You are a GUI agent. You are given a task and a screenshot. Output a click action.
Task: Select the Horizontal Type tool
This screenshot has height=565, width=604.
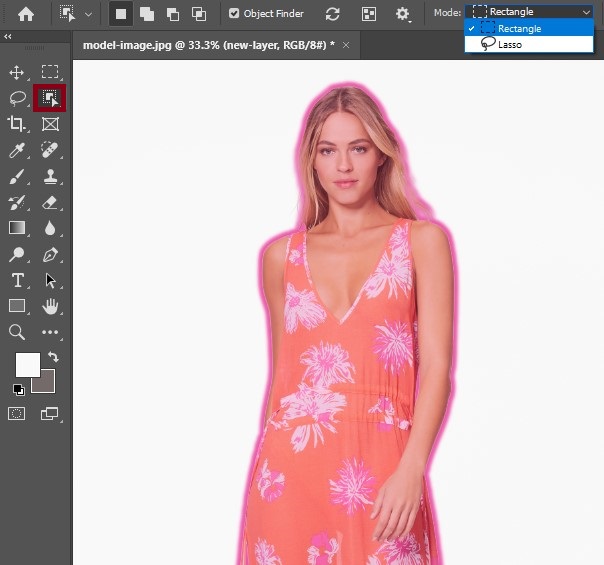[17, 280]
